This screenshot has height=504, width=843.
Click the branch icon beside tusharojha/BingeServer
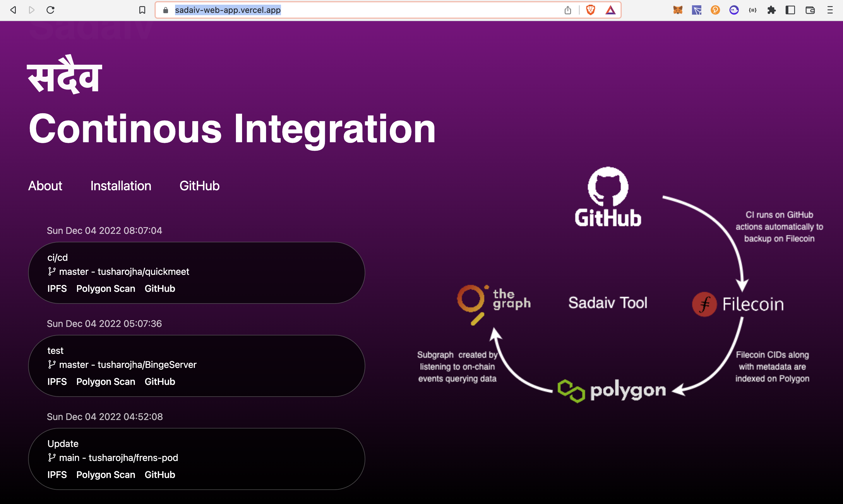coord(52,364)
